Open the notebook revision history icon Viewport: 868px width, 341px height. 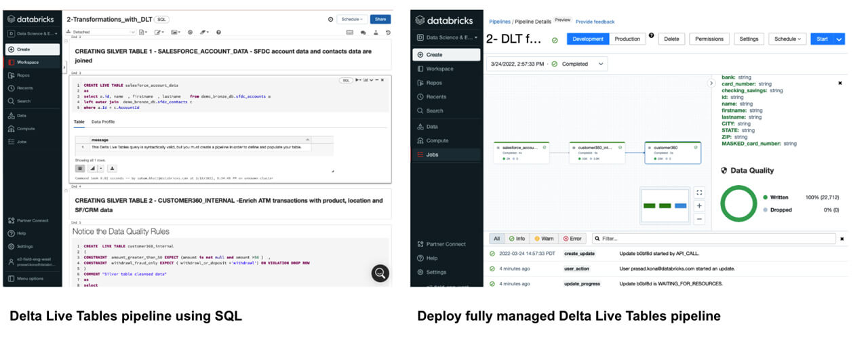coord(387,32)
